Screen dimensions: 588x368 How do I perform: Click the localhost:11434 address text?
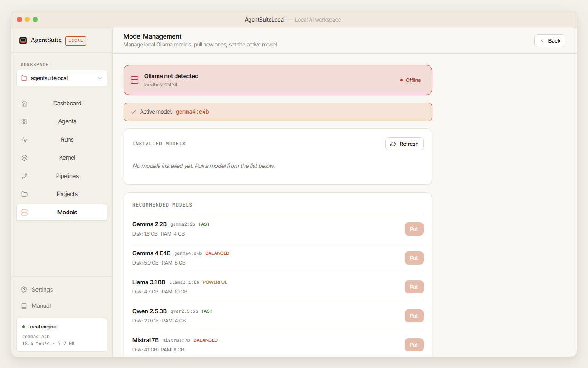point(161,85)
